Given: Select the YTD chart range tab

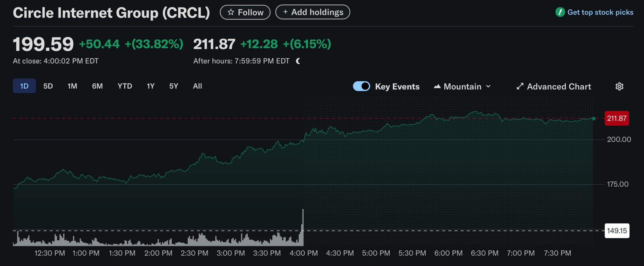Looking at the screenshot, I should (x=125, y=86).
